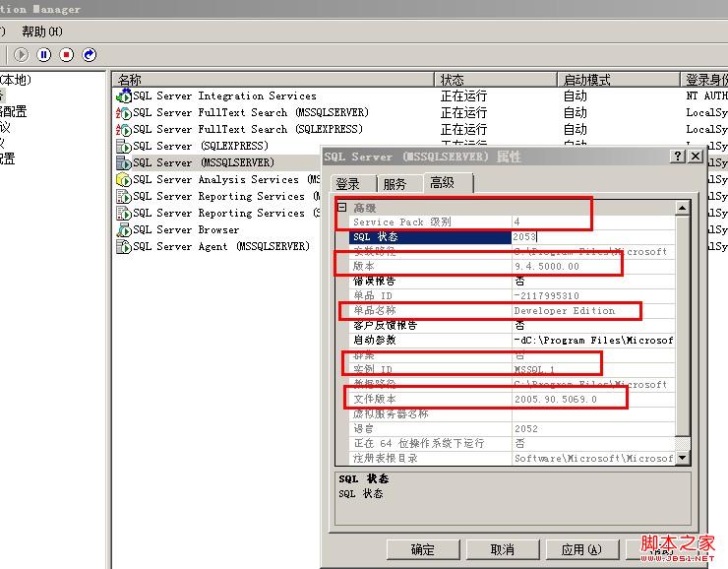Click the 应用(A) button
The height and width of the screenshot is (569, 728).
tap(582, 549)
